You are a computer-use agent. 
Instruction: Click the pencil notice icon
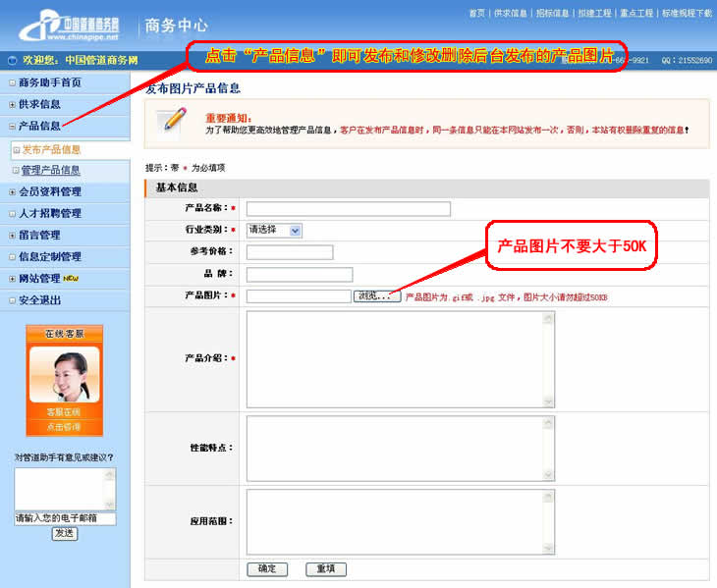point(175,122)
